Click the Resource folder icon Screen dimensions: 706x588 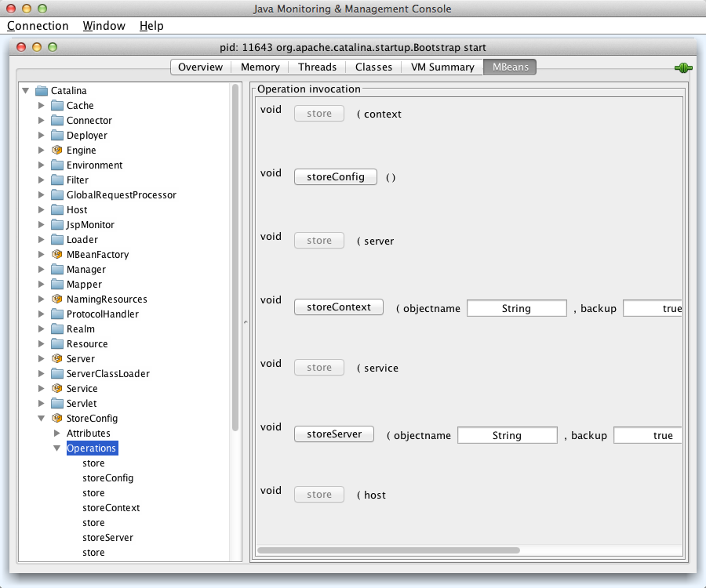pos(57,343)
